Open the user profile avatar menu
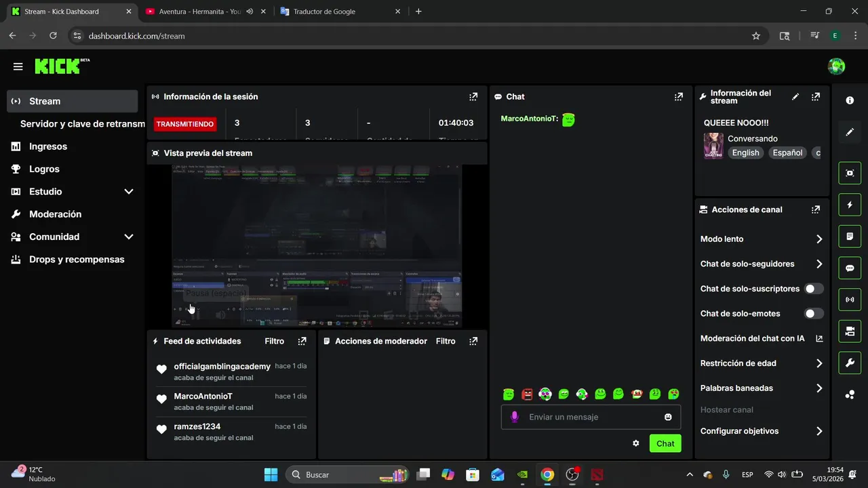This screenshot has width=868, height=488. coord(836,66)
